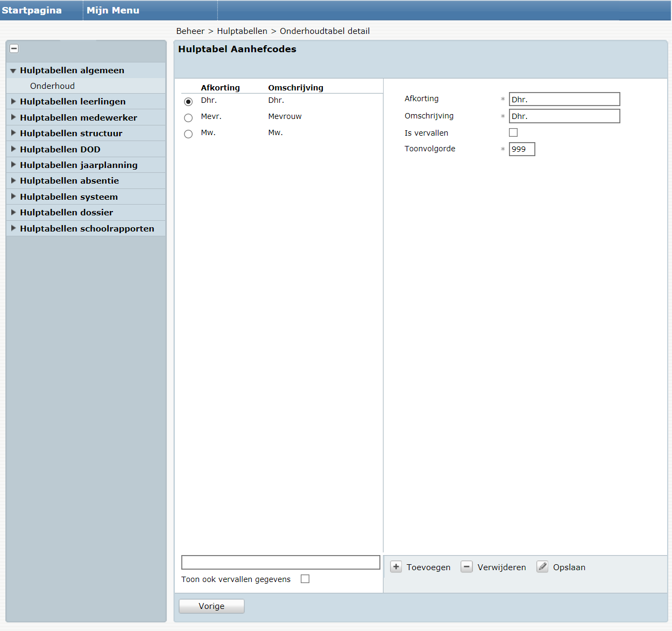
Task: Click Mw. in the Omschrijving column
Action: pyautogui.click(x=275, y=132)
